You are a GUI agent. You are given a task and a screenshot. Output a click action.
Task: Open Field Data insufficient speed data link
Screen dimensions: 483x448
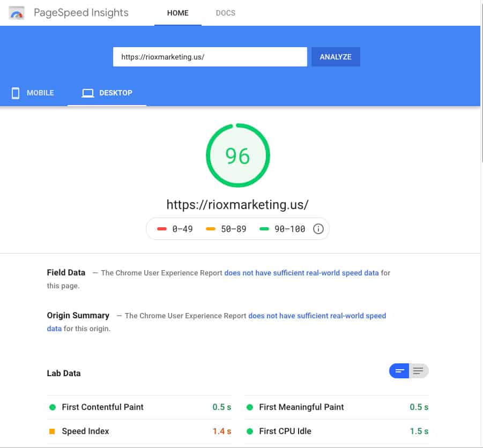pos(301,273)
